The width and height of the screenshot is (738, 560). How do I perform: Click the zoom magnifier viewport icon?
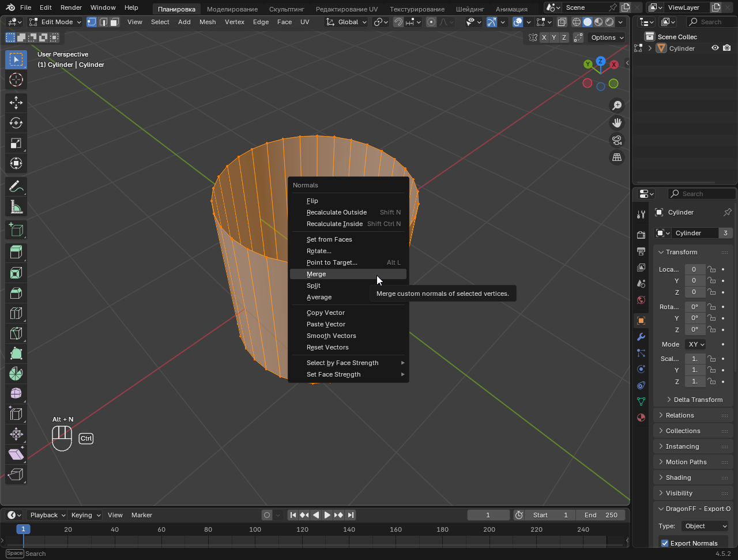[617, 106]
